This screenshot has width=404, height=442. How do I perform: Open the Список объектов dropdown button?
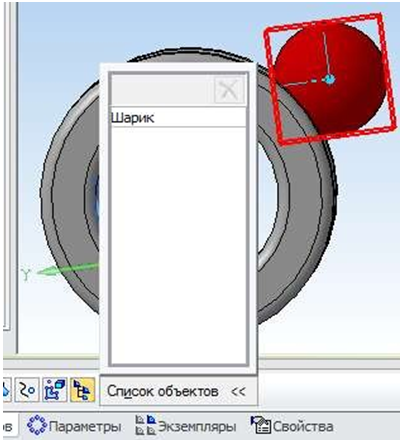(x=179, y=391)
